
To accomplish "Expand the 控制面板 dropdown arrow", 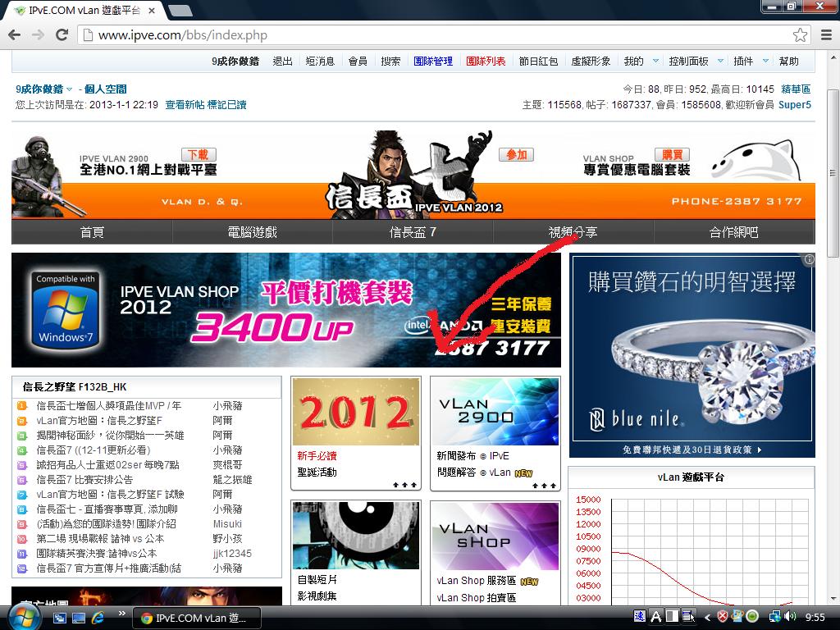I will tap(720, 61).
